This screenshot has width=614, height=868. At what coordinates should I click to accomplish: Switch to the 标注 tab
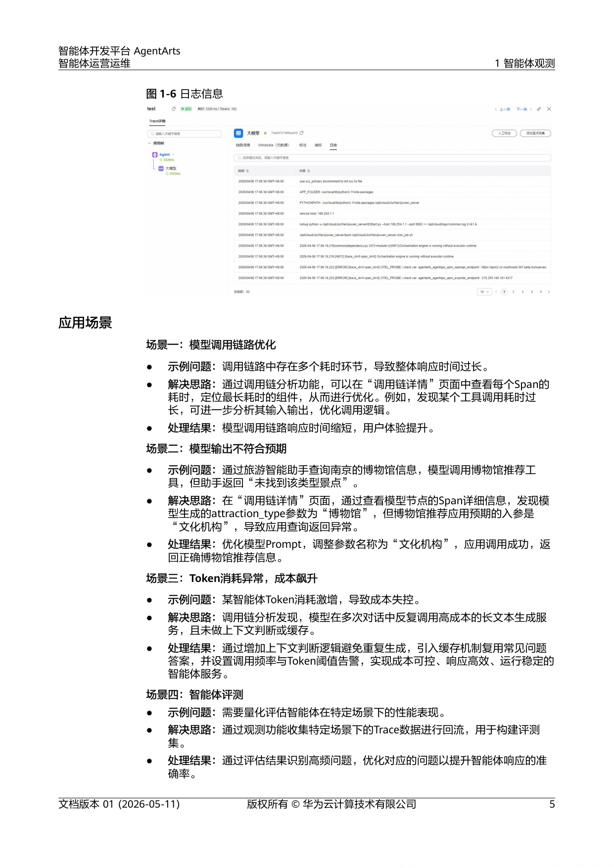click(303, 145)
